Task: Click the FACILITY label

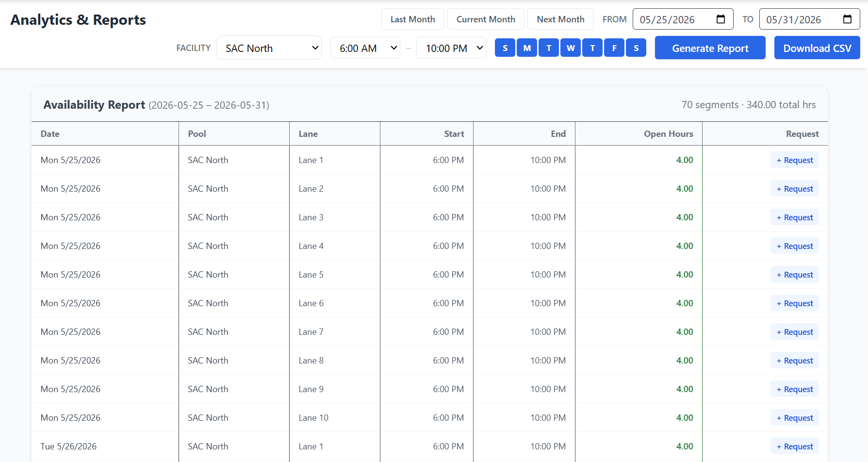Action: (193, 48)
